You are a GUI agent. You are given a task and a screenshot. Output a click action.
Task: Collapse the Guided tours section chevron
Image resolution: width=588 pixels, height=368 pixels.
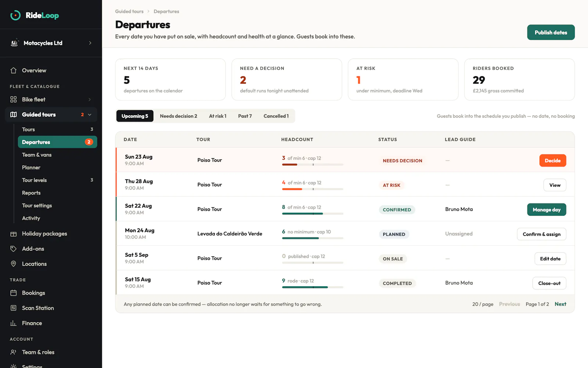pos(90,114)
